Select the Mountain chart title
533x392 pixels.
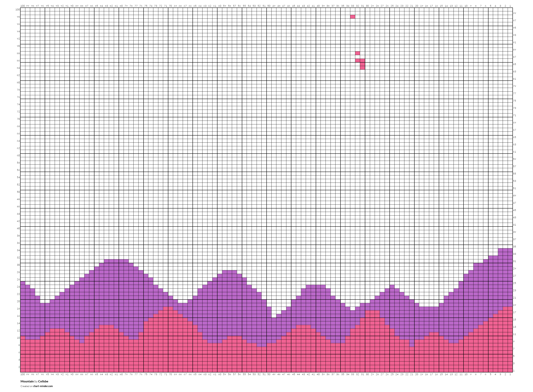click(x=27, y=381)
